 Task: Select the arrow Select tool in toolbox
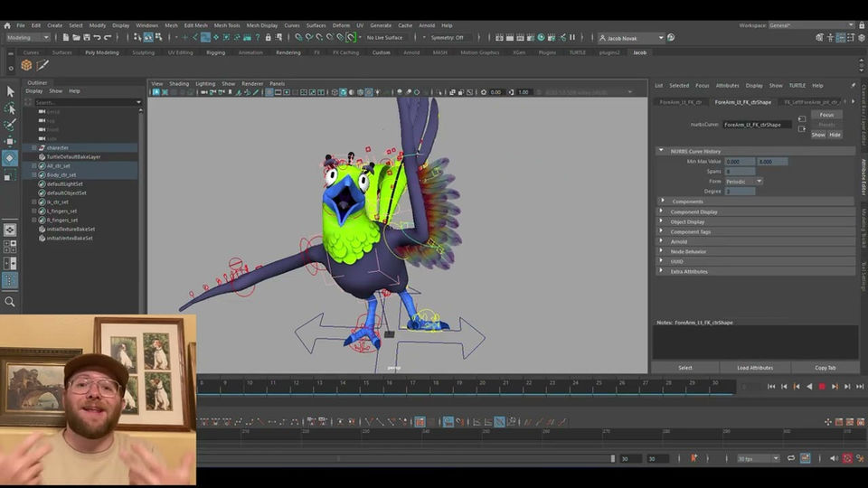(x=10, y=91)
